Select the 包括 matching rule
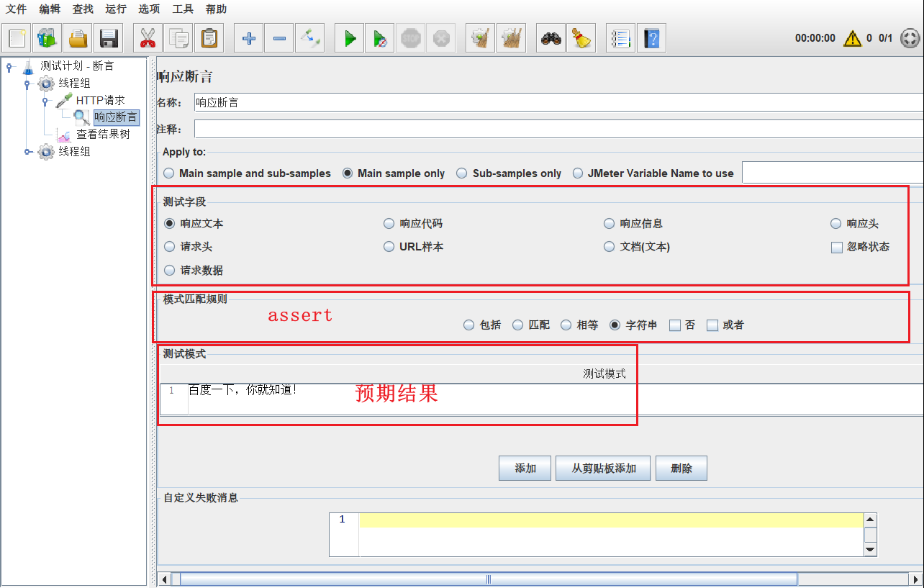 [469, 325]
